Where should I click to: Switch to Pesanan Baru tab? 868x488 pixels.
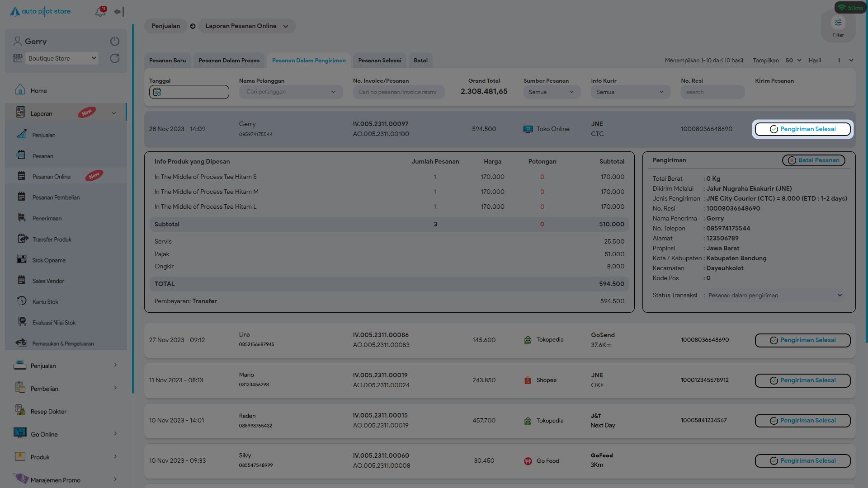[167, 61]
